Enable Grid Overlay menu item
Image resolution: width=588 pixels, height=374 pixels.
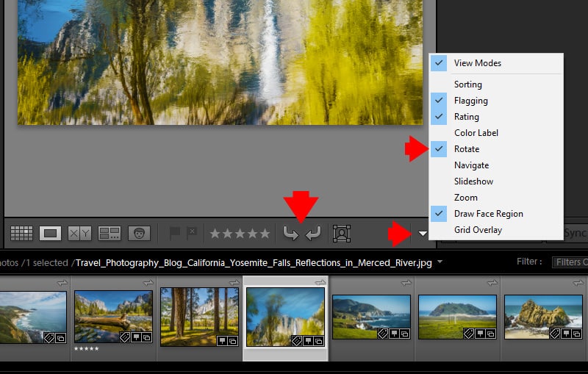(496, 229)
